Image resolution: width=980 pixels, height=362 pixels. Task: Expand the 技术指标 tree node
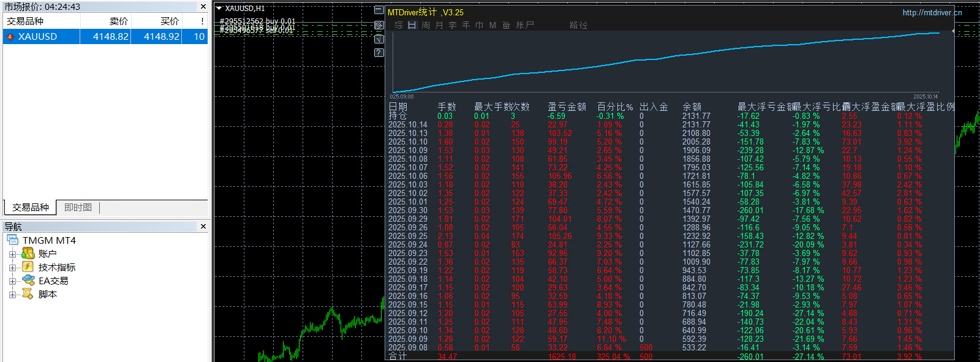12,268
